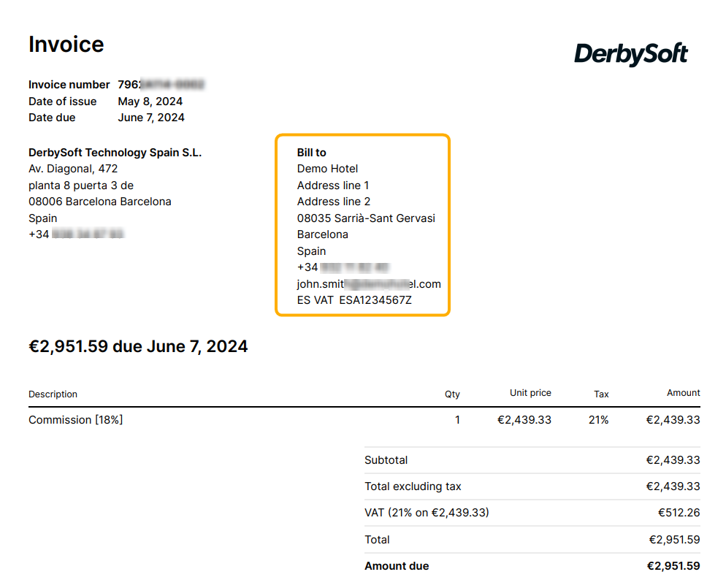The image size is (726, 588).
Task: Click the bold Amount due €2,951.59 value
Action: coord(673,566)
